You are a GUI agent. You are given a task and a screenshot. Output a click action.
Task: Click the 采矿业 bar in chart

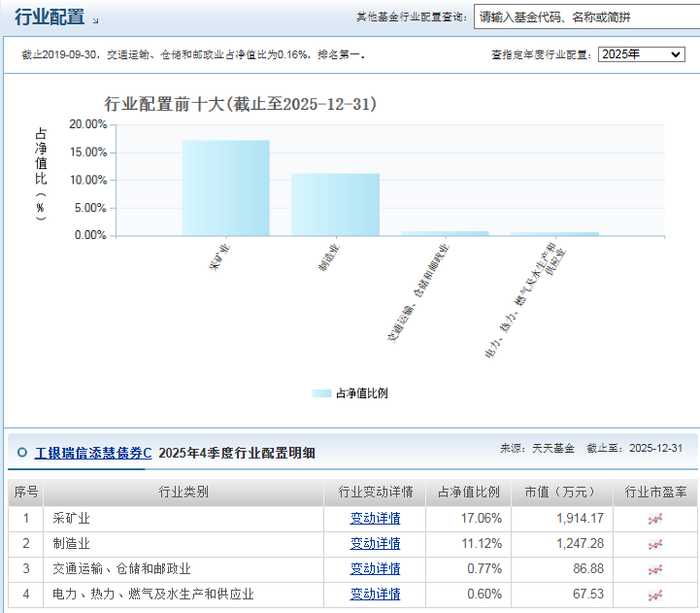pyautogui.click(x=226, y=188)
